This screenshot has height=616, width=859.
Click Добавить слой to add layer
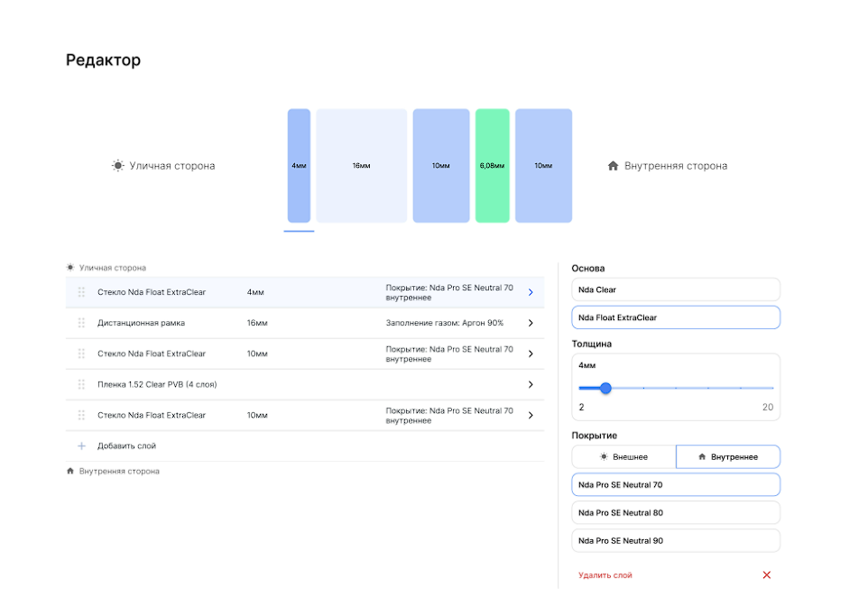click(x=126, y=446)
